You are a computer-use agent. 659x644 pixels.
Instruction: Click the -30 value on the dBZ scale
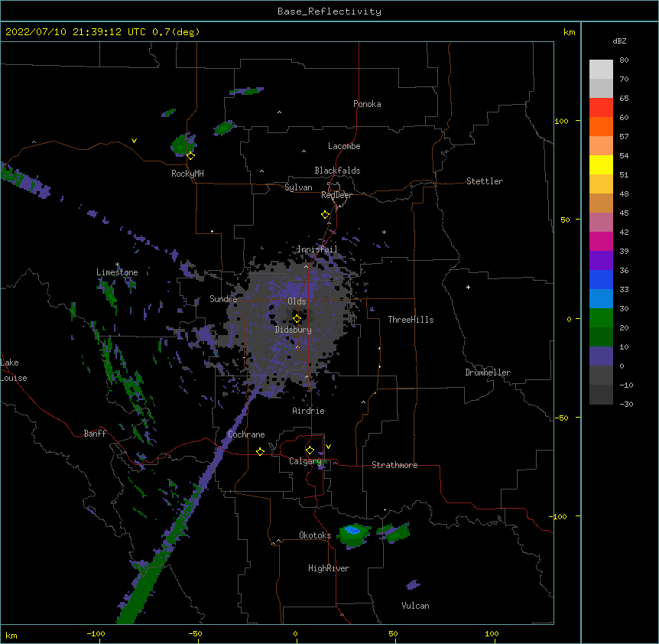(626, 404)
